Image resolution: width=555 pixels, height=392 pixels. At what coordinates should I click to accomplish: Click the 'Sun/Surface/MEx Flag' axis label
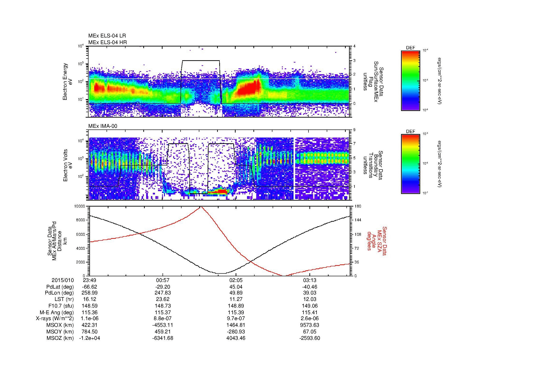pos(373,82)
